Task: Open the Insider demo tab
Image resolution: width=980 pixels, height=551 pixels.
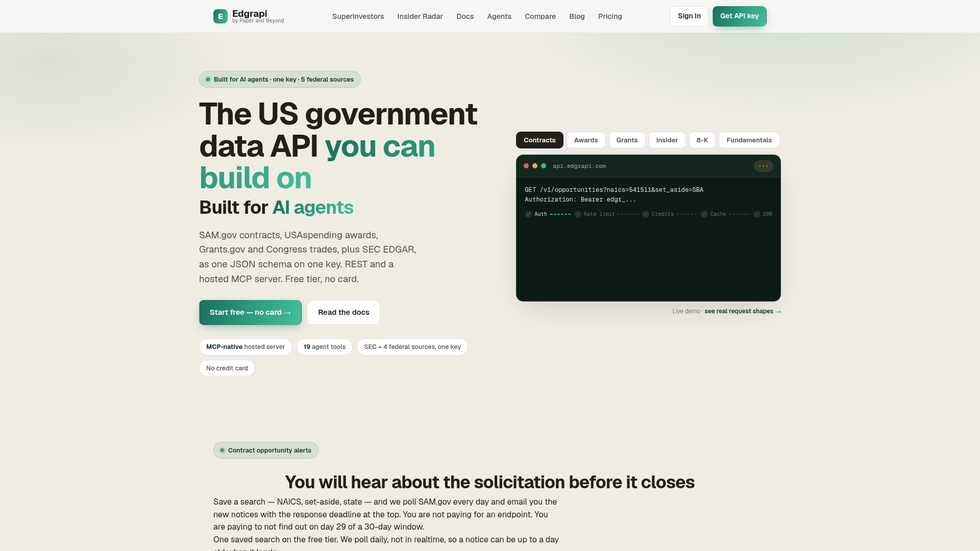Action: pyautogui.click(x=667, y=140)
